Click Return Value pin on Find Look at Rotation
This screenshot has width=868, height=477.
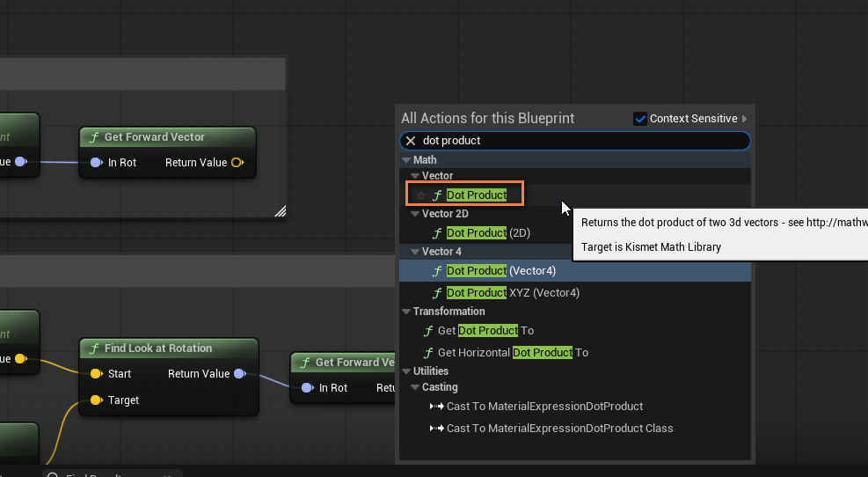(x=240, y=373)
